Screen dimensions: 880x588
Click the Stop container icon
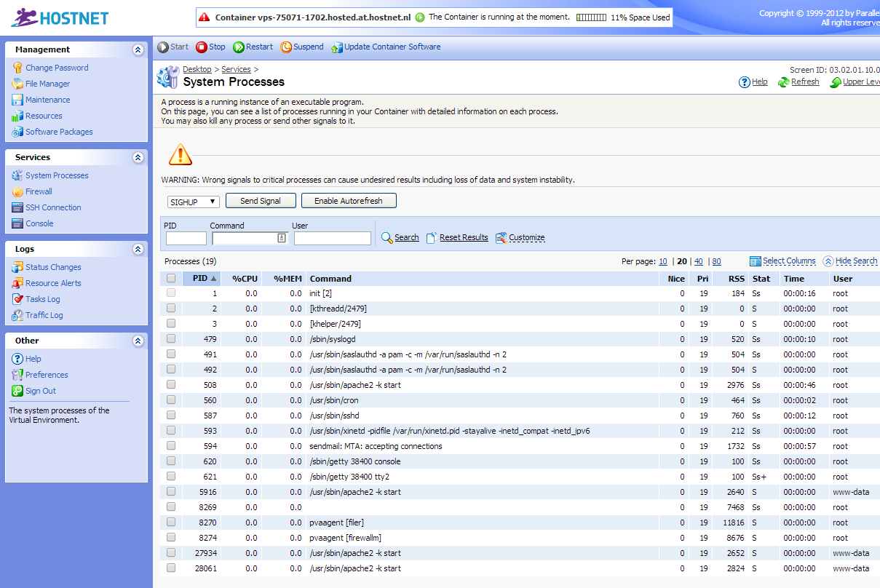(x=202, y=47)
